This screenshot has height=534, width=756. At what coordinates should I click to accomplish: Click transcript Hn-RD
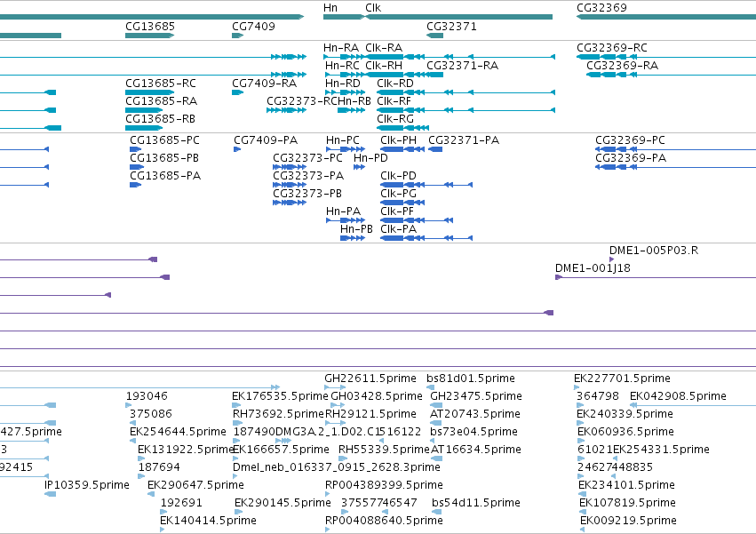343,84
